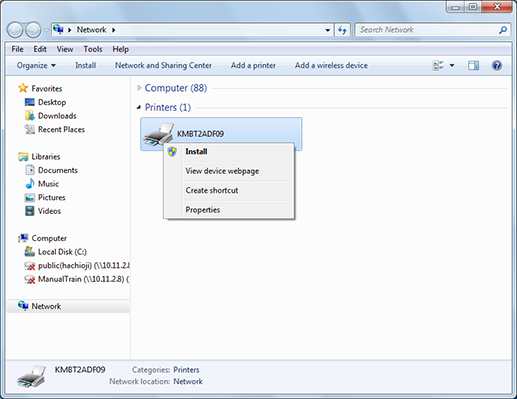Image resolution: width=517 pixels, height=399 pixels.
Task: Click Network breadcrumb in address bar
Action: pos(91,30)
